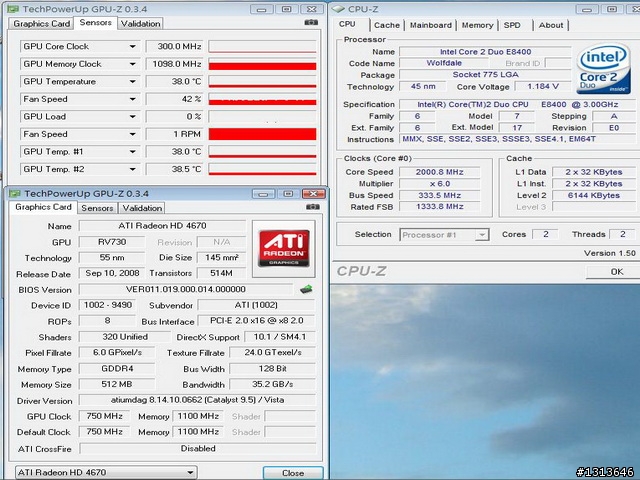Screen dimensions: 640x480
Task: Open the Mainboard tab in CPU-Z
Action: click(431, 25)
